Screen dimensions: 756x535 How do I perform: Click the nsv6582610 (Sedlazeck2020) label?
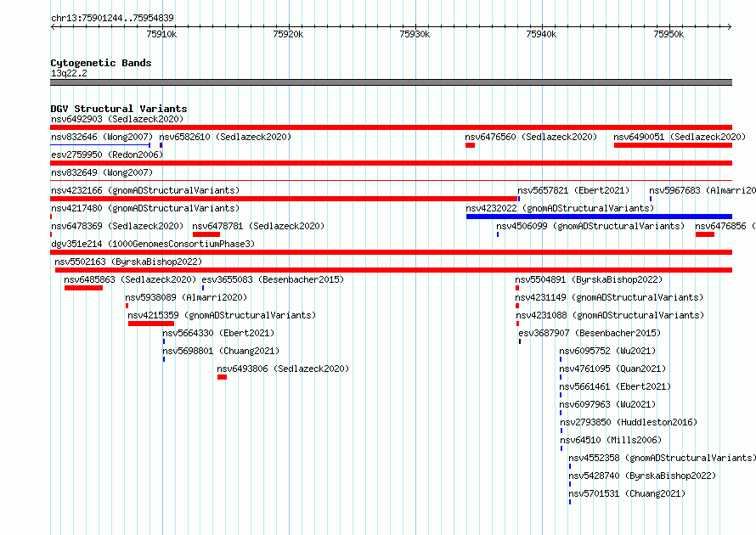coord(225,137)
